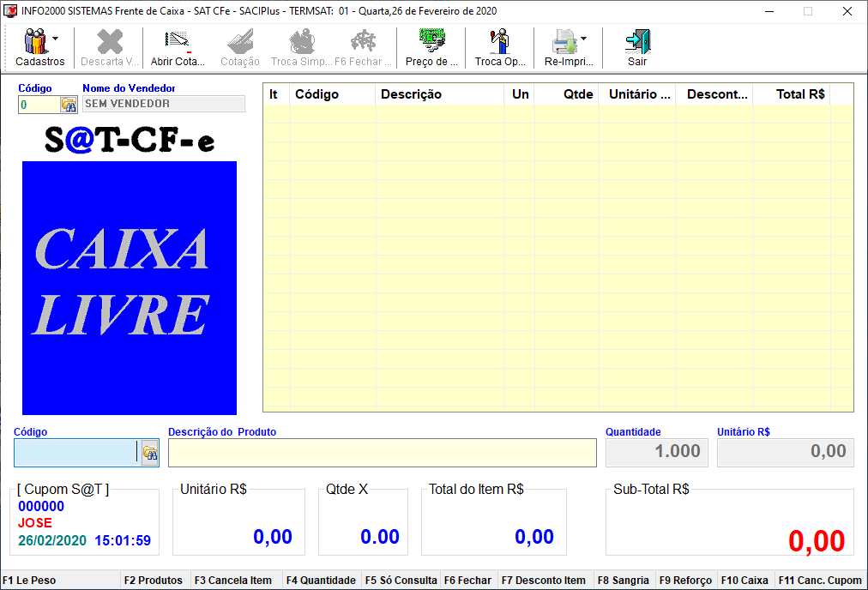The width and height of the screenshot is (868, 590).
Task: Search vendedor with binoculars icon
Action: click(x=69, y=105)
